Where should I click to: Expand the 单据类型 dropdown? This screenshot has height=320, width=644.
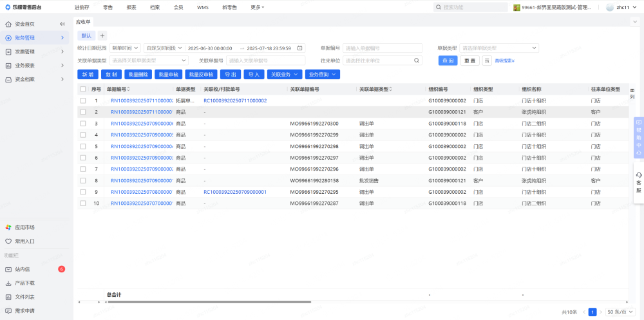(x=499, y=48)
